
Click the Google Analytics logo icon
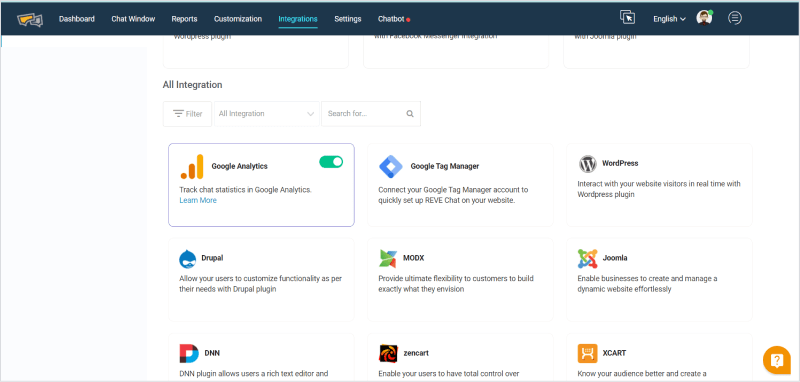(x=192, y=167)
